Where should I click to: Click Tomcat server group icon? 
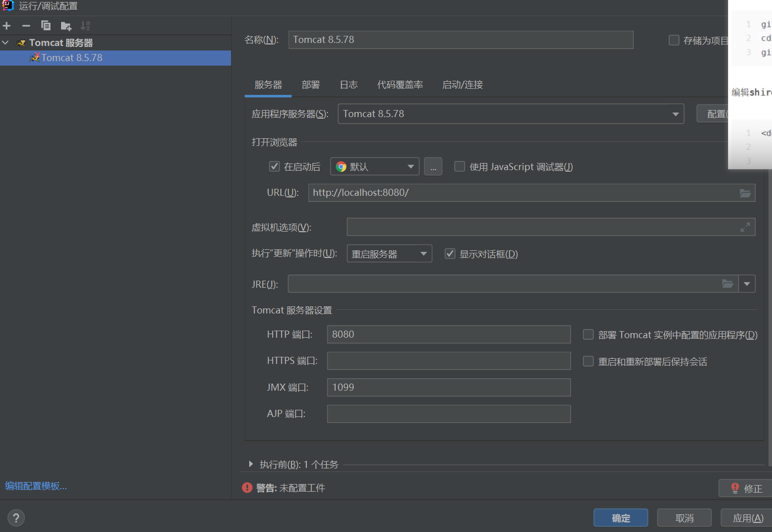point(21,43)
